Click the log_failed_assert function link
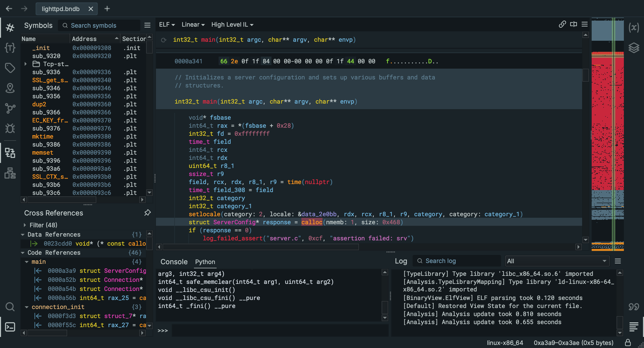Screen dimensions: 644x348 [x=232, y=238]
